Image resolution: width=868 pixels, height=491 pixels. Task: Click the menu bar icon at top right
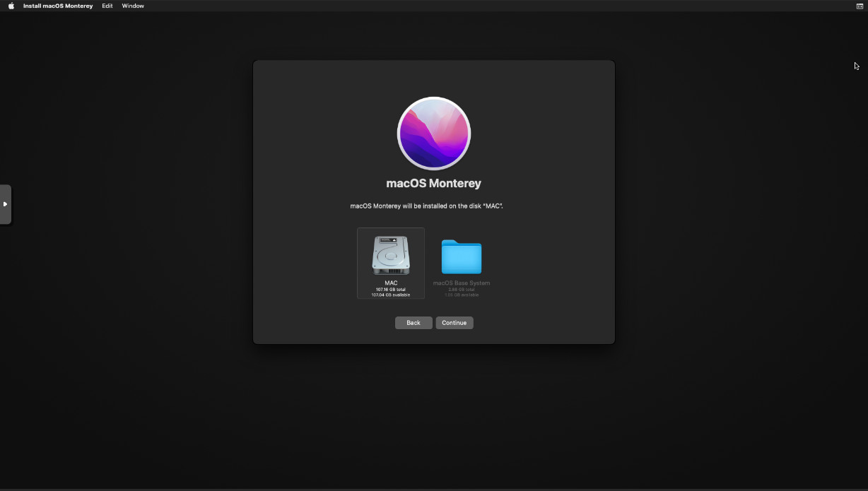point(860,6)
